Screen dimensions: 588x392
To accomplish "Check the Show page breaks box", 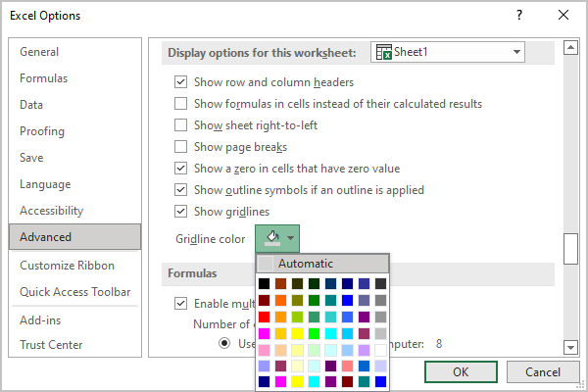I will [x=180, y=147].
